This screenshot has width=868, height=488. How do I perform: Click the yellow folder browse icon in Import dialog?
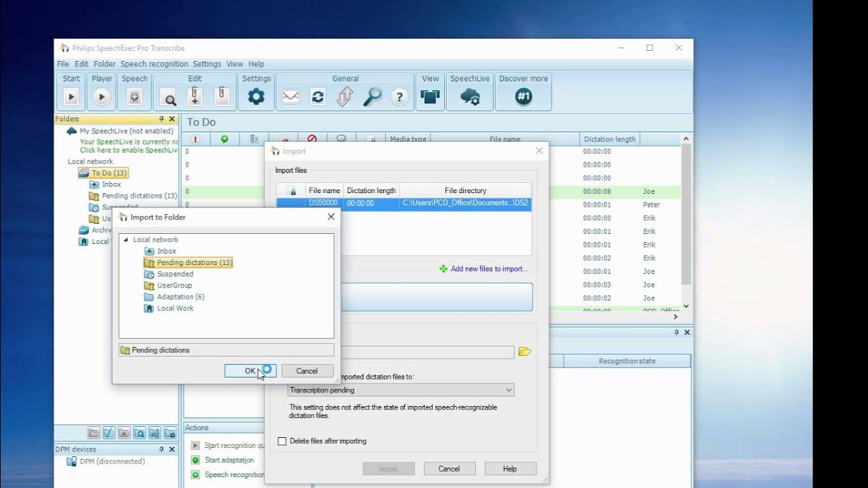[x=524, y=352]
